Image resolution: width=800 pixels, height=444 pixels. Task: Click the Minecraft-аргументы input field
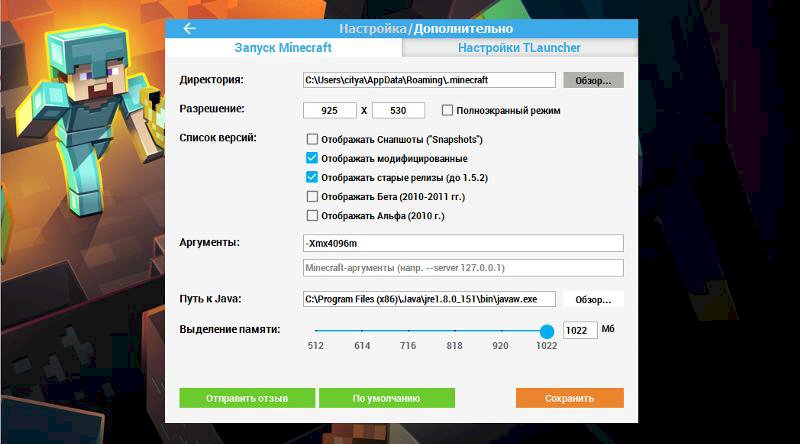(463, 268)
